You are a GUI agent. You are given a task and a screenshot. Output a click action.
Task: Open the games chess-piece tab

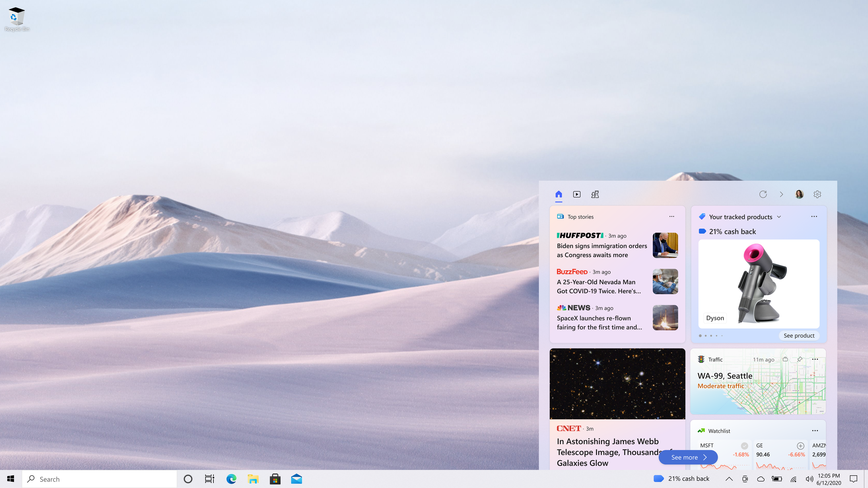pyautogui.click(x=595, y=194)
